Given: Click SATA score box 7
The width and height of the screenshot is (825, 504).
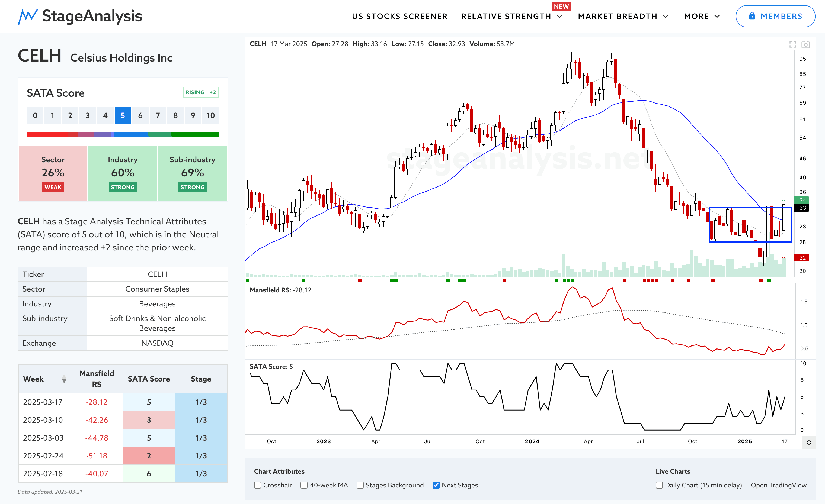Looking at the screenshot, I should coord(158,115).
